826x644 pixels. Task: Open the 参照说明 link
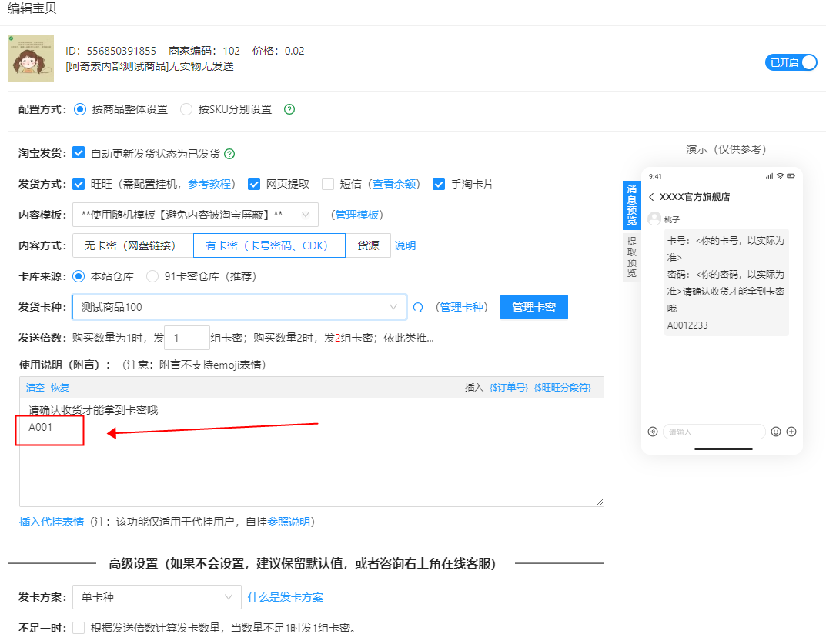click(x=289, y=522)
